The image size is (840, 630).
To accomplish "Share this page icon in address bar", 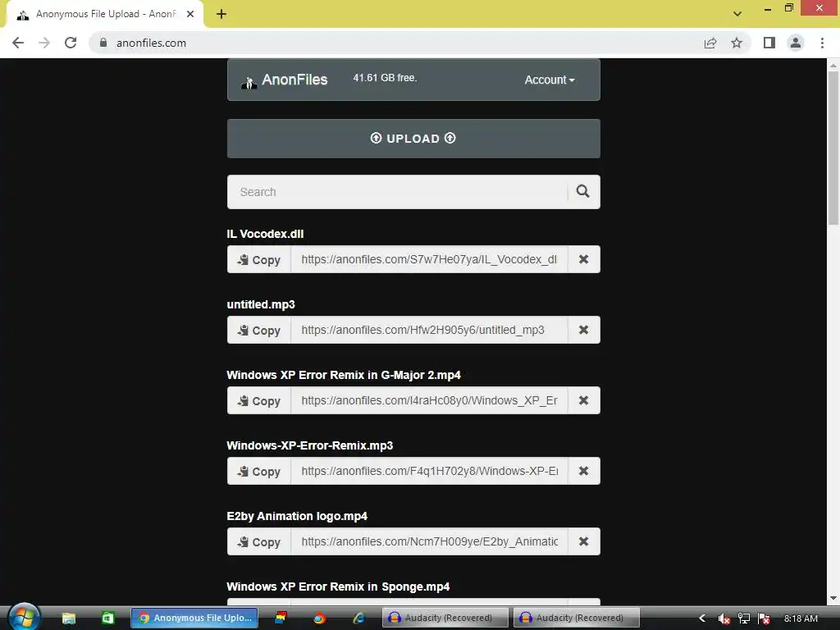I will (x=710, y=43).
